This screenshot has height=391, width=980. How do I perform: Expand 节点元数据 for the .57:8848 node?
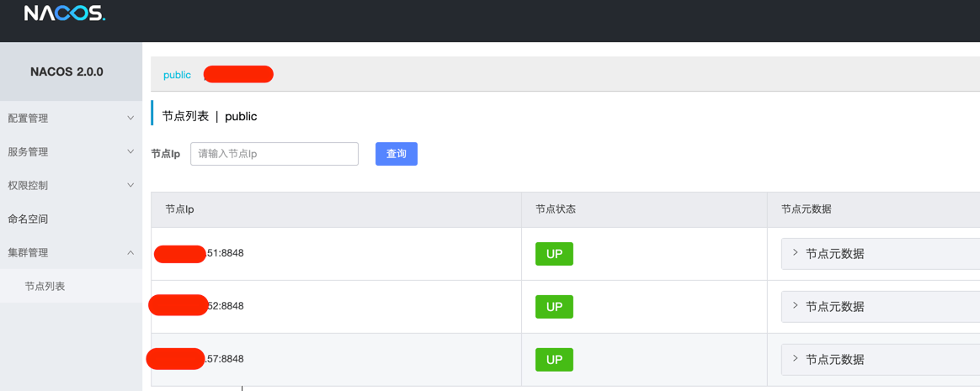834,360
